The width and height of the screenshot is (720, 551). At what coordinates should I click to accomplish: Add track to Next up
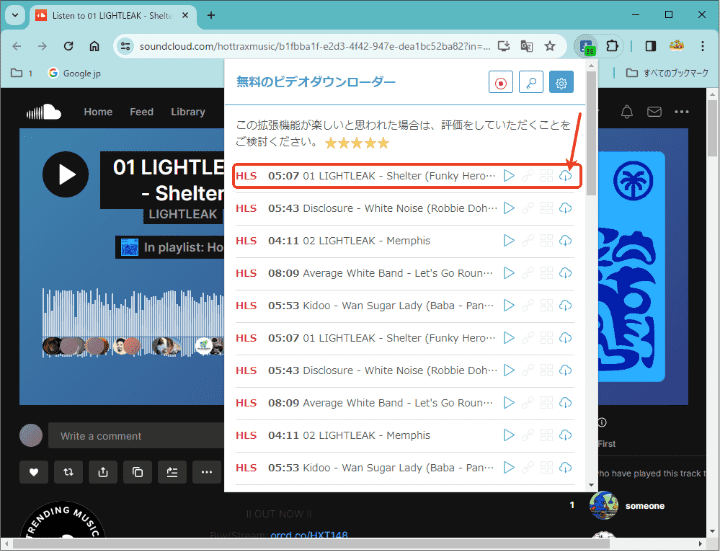pyautogui.click(x=172, y=472)
